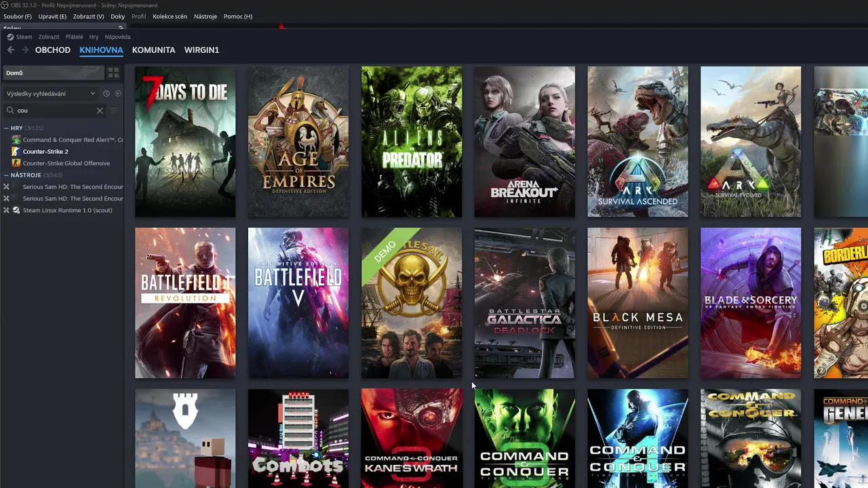This screenshot has width=868, height=488.
Task: Open the "Výsledky vyhledávání" dropdown
Action: click(51, 94)
